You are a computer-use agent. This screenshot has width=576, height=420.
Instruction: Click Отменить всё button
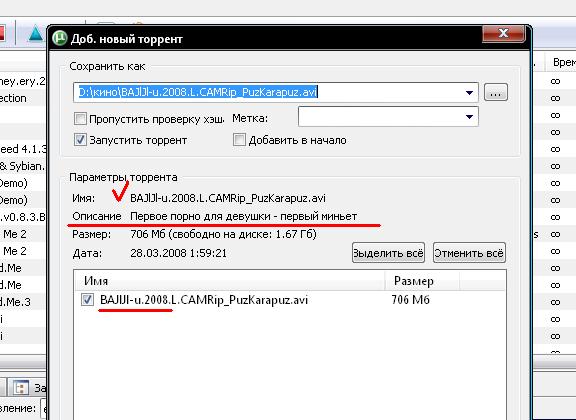coord(469,253)
